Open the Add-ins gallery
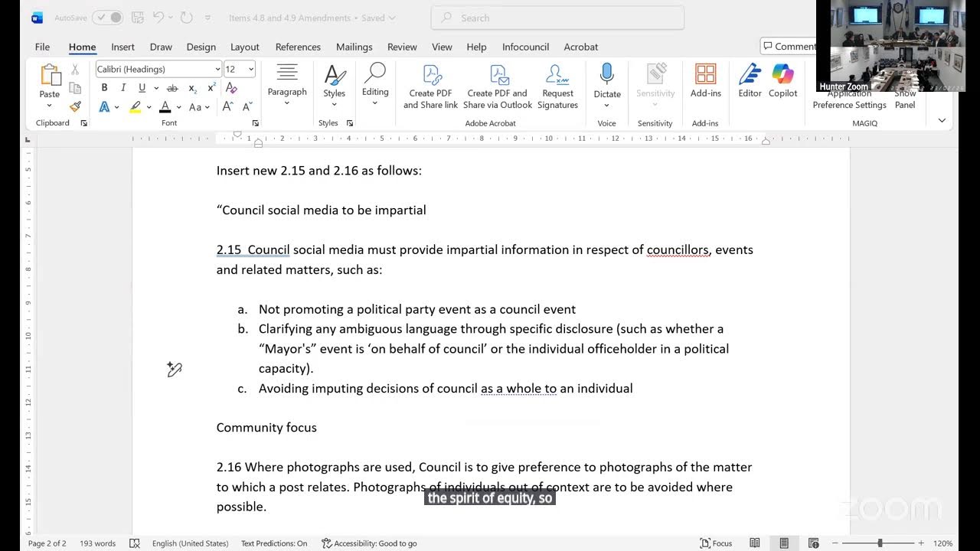 pos(705,80)
